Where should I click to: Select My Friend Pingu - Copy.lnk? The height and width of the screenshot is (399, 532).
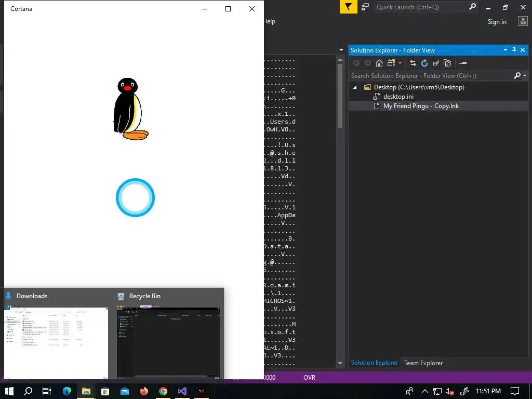[421, 106]
